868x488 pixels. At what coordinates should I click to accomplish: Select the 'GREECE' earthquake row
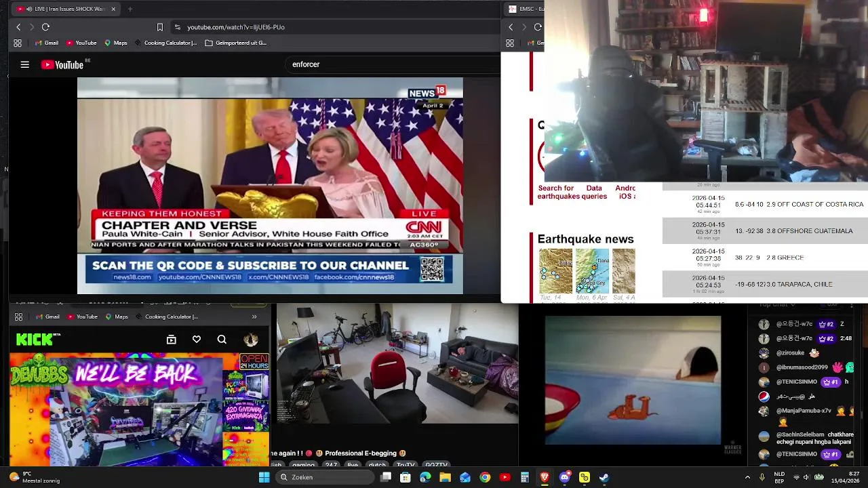point(765,258)
